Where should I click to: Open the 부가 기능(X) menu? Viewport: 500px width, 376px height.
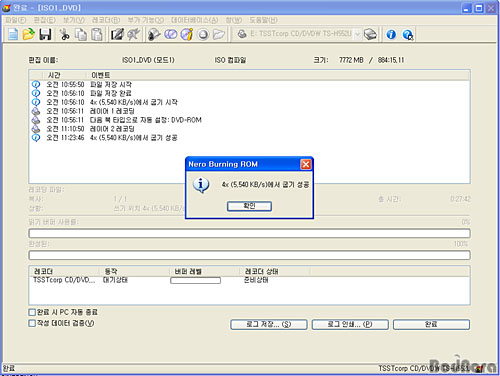146,20
